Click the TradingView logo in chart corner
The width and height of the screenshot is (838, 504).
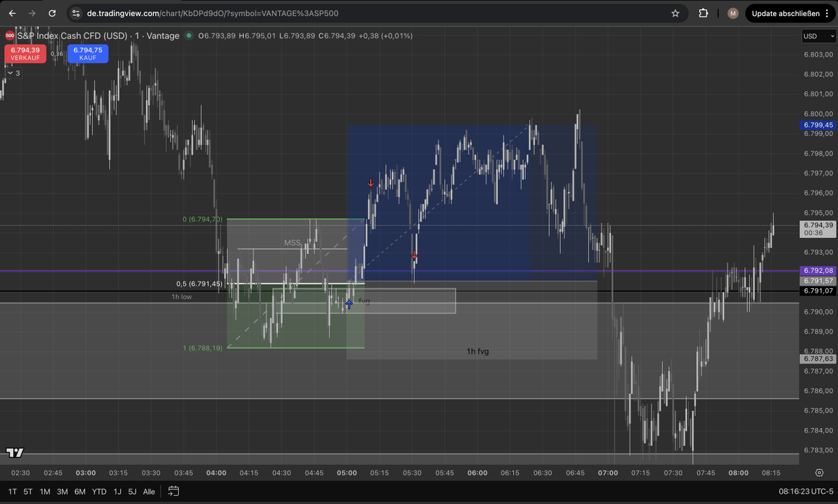tap(14, 453)
